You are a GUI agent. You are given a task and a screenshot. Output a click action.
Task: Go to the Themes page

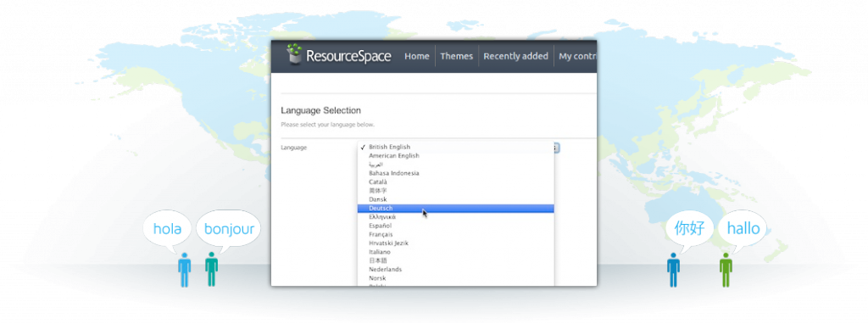coord(457,56)
